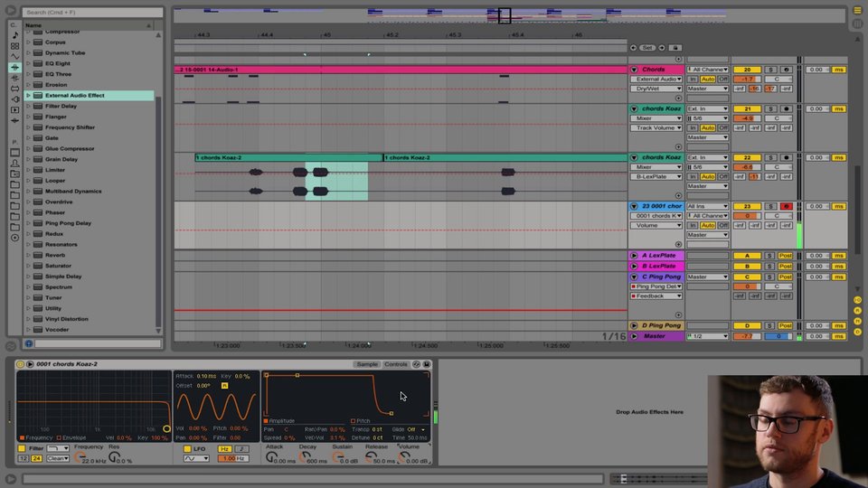Toggle browser preview headphone icon
Image resolution: width=868 pixels, height=488 pixels.
point(29,343)
